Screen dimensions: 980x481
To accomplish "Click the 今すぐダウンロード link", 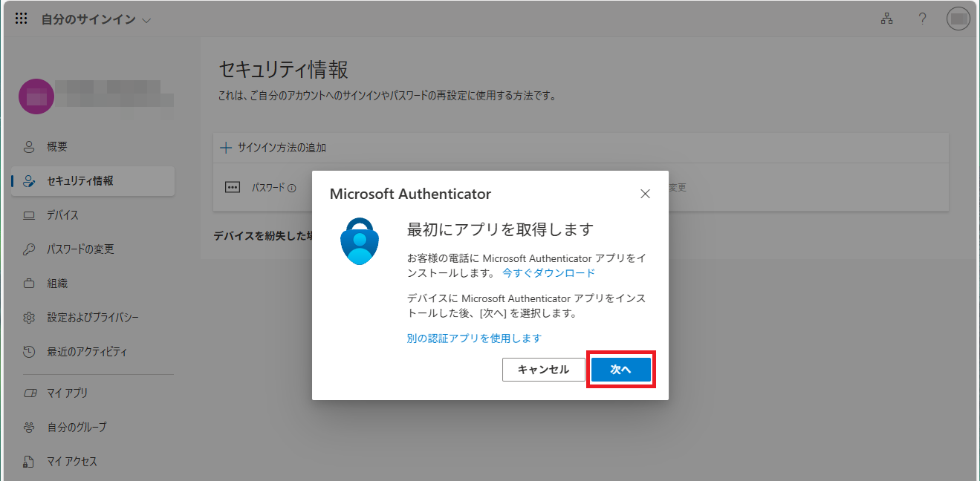I will coord(548,273).
